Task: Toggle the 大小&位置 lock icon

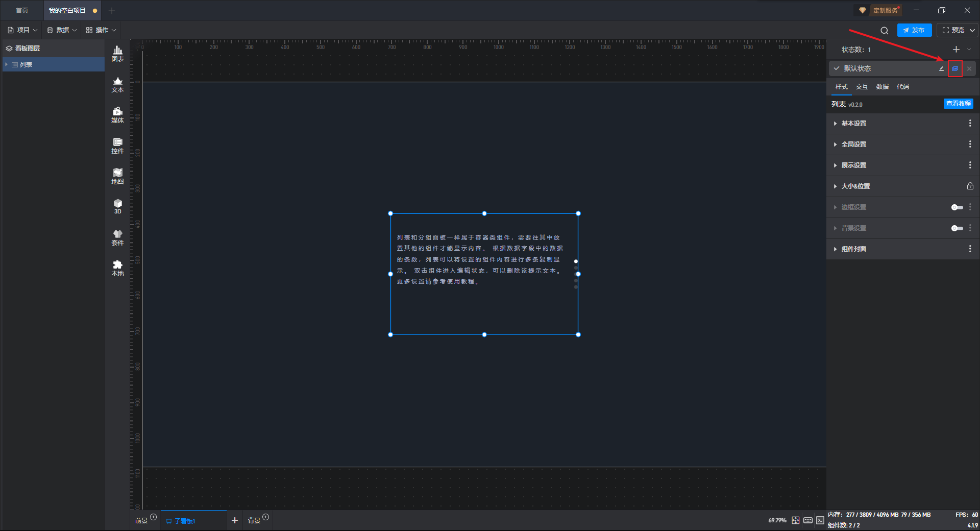Action: coord(970,186)
